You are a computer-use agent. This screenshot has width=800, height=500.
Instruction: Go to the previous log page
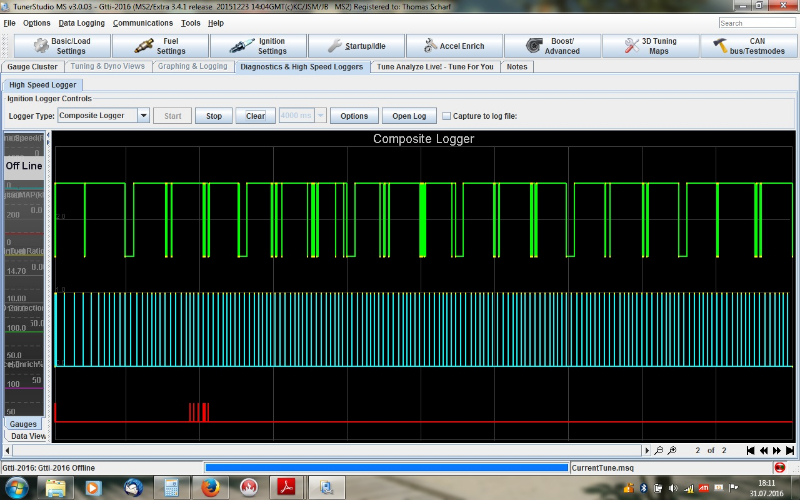763,450
